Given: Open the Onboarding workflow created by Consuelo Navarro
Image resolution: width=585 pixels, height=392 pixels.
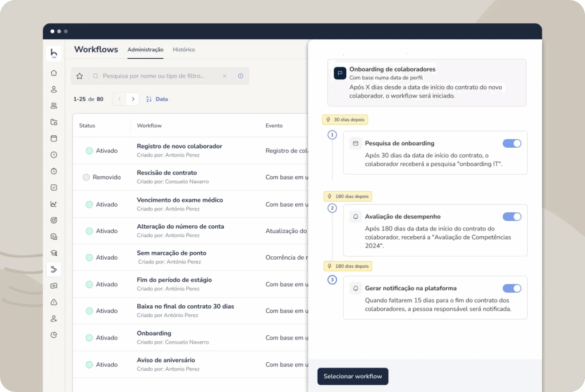Looking at the screenshot, I should click(154, 333).
